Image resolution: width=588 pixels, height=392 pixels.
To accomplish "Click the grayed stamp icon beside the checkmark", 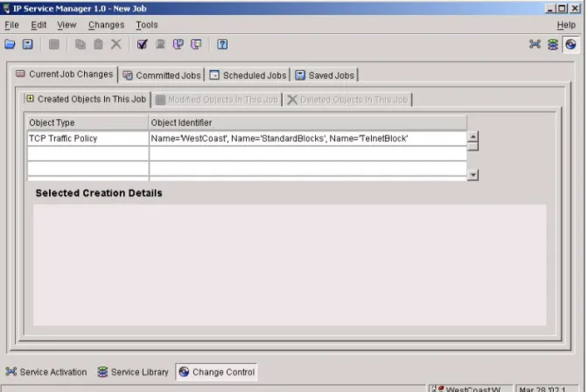I will click(x=160, y=45).
